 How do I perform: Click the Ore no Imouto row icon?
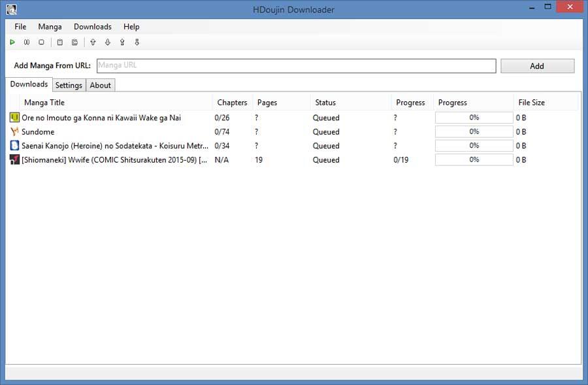(x=14, y=118)
